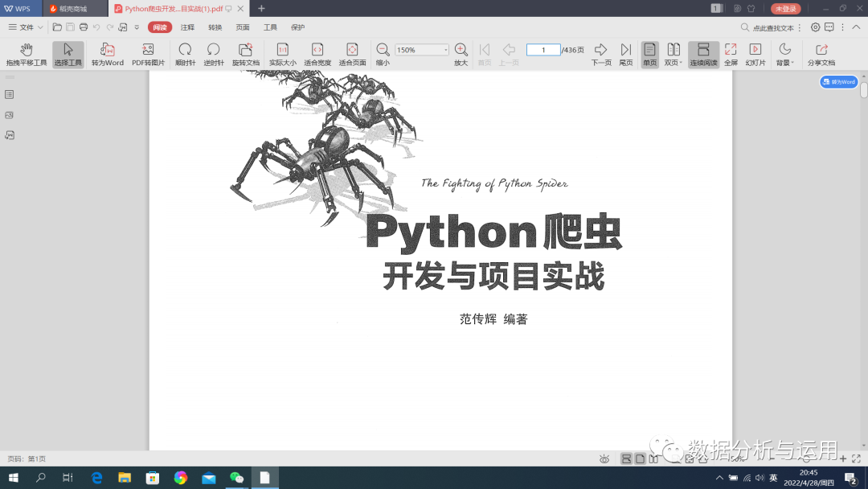Select the drag-pan hand tool (拖拽平移工具)
Viewport: 868px width, 489px height.
[x=26, y=54]
